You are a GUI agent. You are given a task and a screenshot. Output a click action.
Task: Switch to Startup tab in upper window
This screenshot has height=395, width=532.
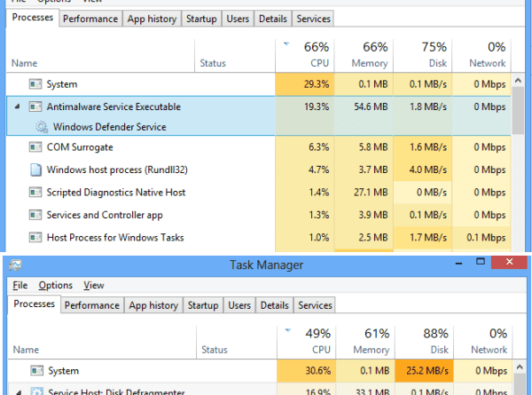(201, 19)
